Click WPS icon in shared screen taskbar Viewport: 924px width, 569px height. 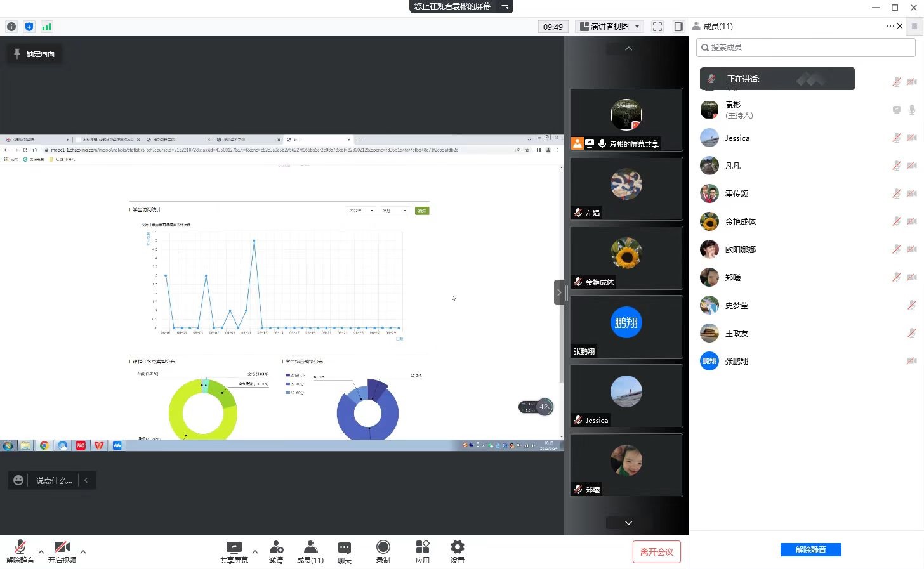99,445
